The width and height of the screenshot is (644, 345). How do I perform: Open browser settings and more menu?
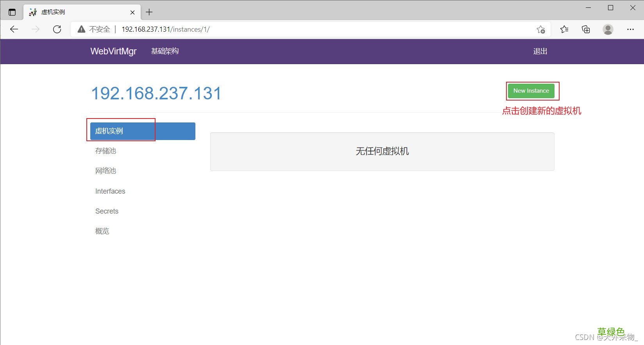[630, 29]
